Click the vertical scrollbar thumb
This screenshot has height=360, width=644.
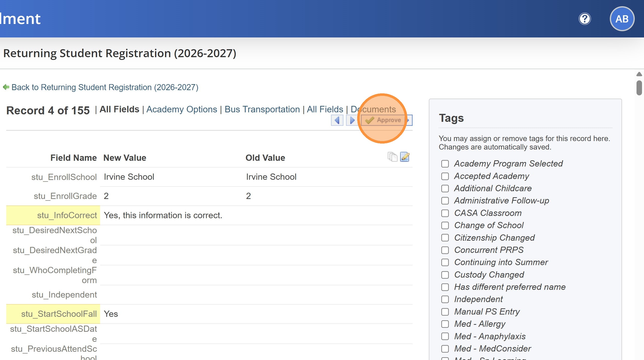click(x=639, y=88)
